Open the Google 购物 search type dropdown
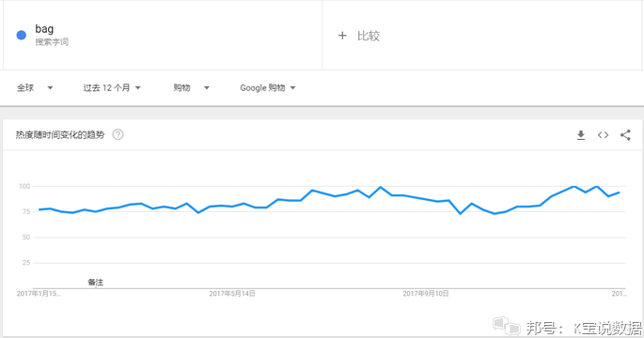 pyautogui.click(x=268, y=87)
